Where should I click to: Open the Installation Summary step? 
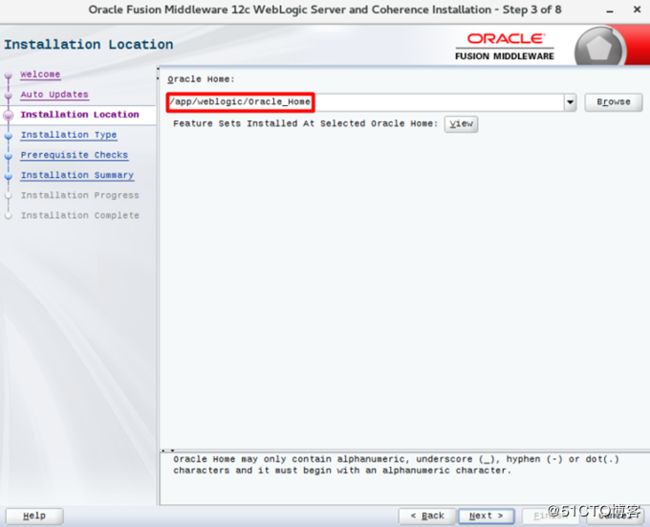pos(77,175)
